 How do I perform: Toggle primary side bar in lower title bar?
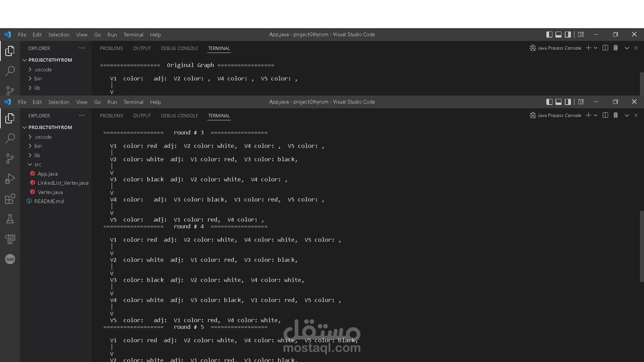click(549, 102)
